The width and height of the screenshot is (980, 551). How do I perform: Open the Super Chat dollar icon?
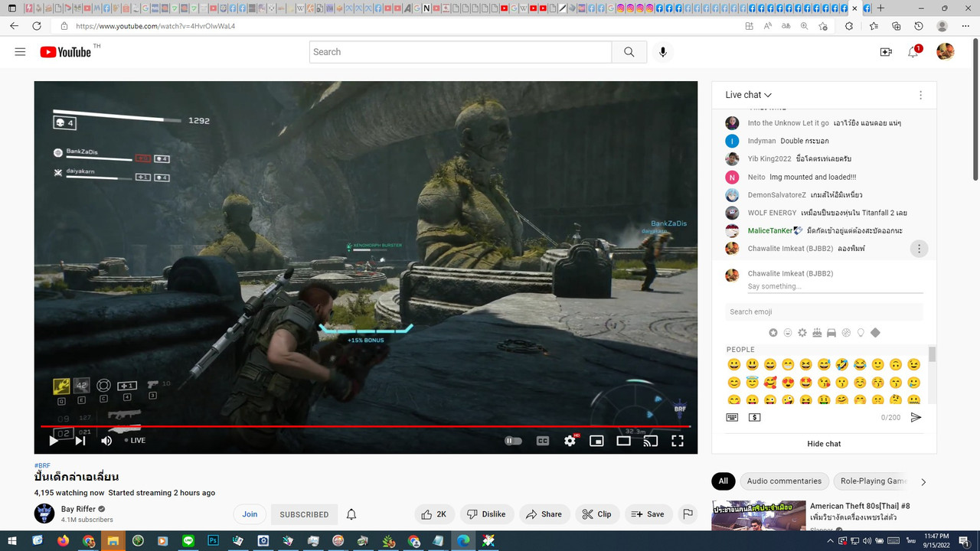tap(754, 417)
